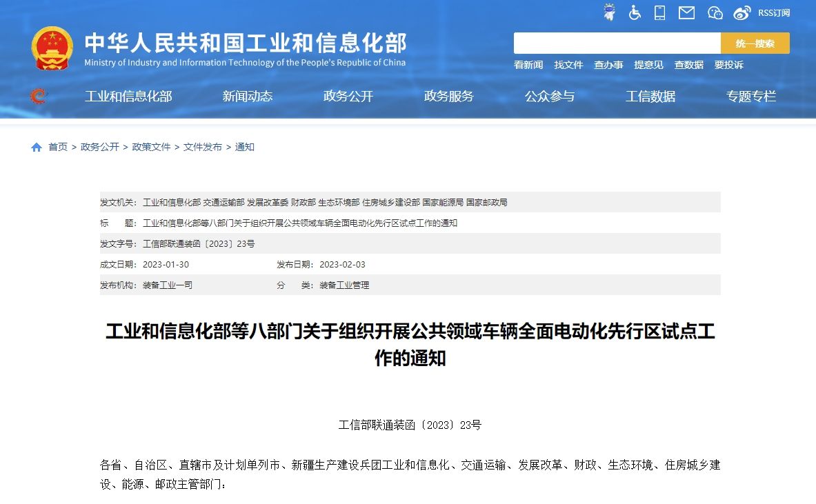Click the English ministry name subtitle
The image size is (816, 504).
pos(245,63)
